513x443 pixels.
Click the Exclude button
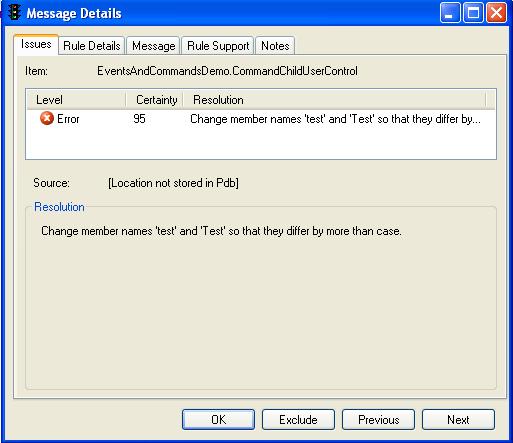click(298, 419)
